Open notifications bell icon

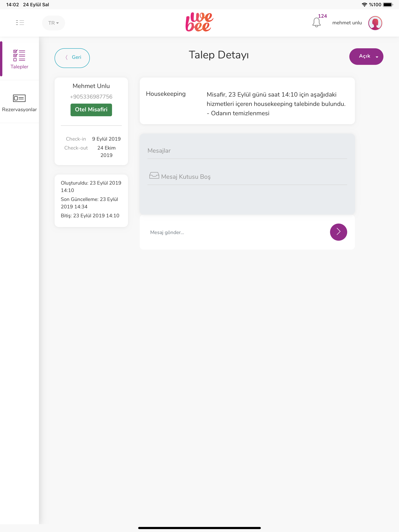(x=316, y=23)
